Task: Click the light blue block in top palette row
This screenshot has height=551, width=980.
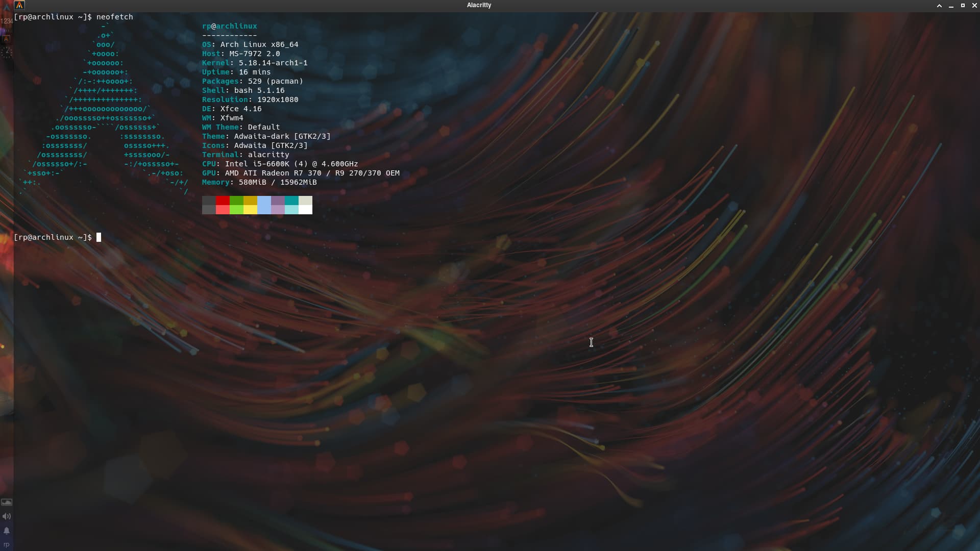Action: (x=264, y=201)
